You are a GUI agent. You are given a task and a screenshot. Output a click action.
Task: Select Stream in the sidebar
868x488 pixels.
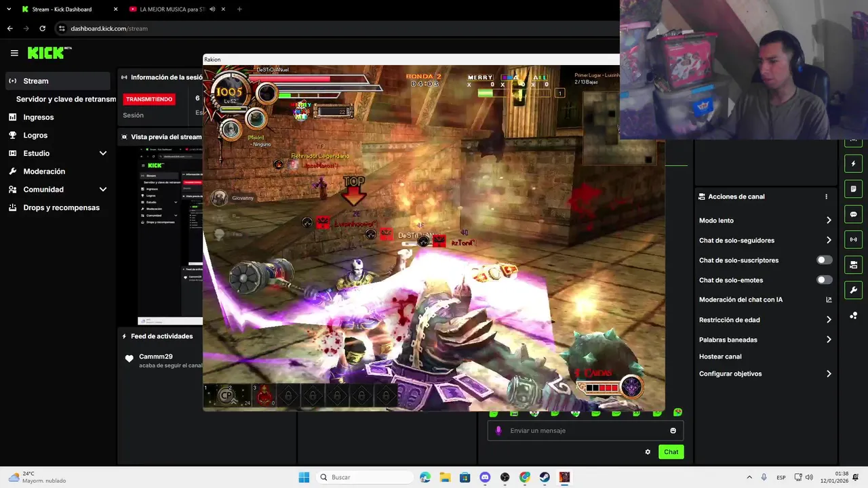(x=58, y=81)
